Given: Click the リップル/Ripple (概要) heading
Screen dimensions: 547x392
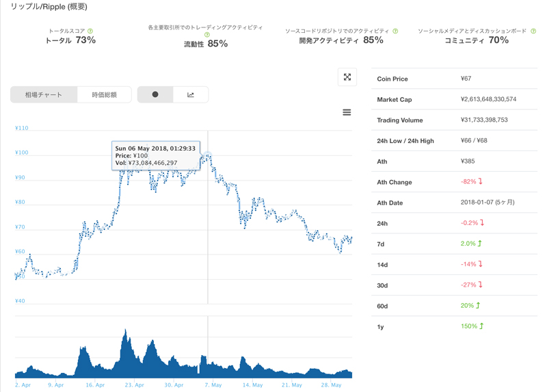Looking at the screenshot, I should (x=49, y=7).
